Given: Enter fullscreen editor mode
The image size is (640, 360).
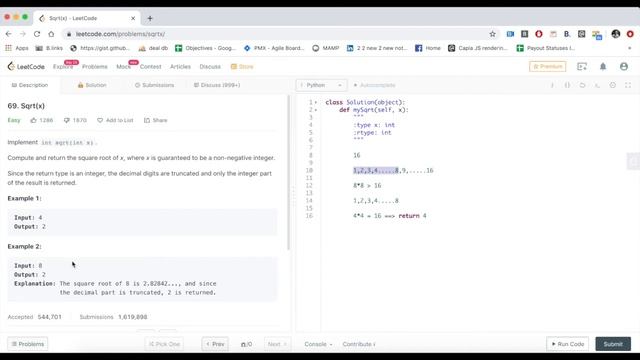Looking at the screenshot, I should [628, 85].
